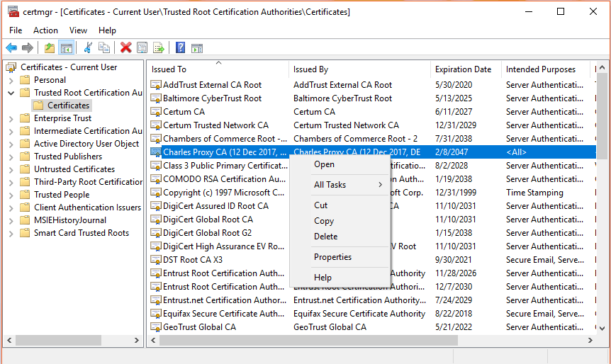Click the AddTrust External CA Root certificate icon
611x364 pixels.
[x=156, y=85]
